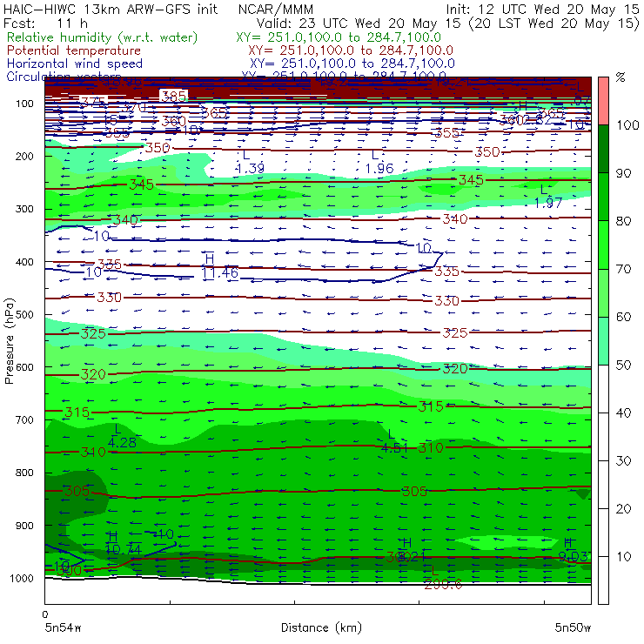Select the "800" pressure axis label

coord(24,473)
